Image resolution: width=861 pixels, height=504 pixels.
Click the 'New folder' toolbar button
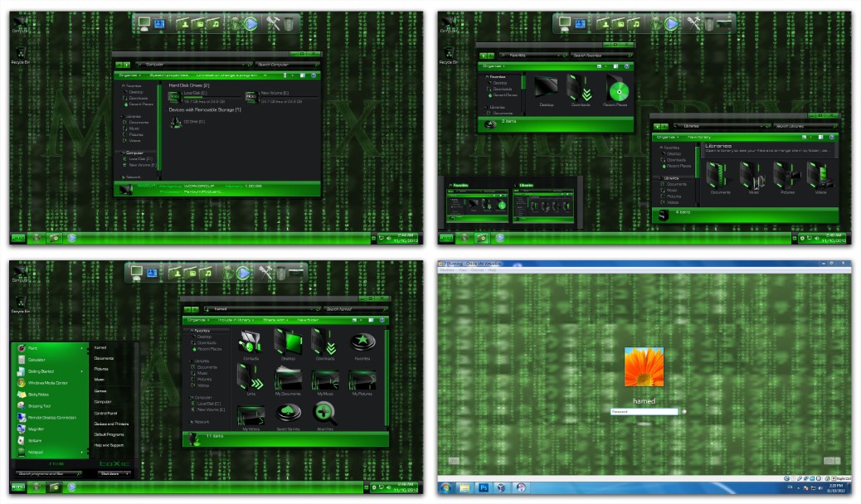click(308, 319)
